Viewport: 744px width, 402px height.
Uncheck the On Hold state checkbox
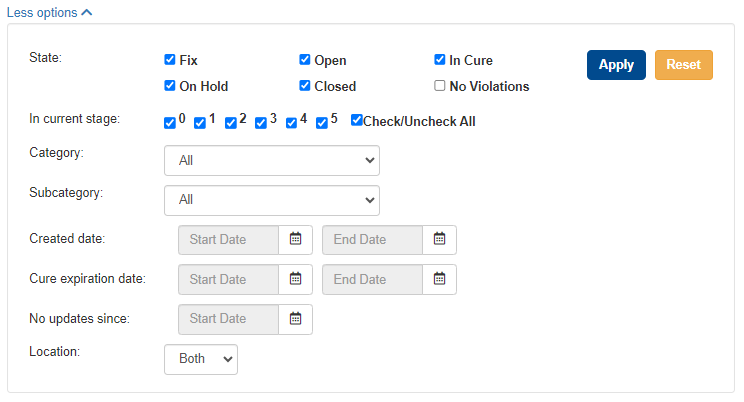tap(169, 85)
